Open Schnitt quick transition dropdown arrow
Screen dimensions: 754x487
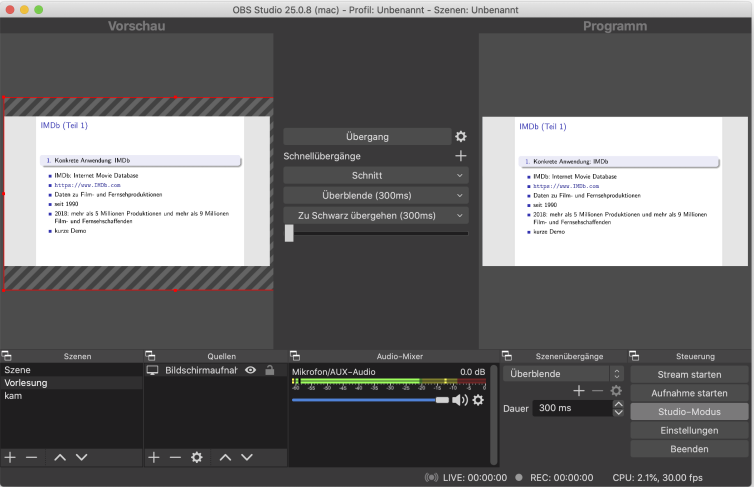click(460, 175)
